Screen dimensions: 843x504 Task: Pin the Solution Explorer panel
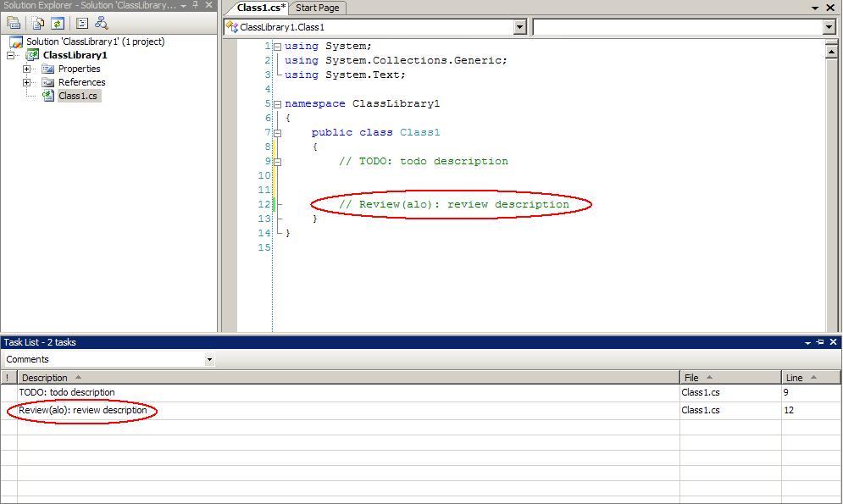(197, 5)
